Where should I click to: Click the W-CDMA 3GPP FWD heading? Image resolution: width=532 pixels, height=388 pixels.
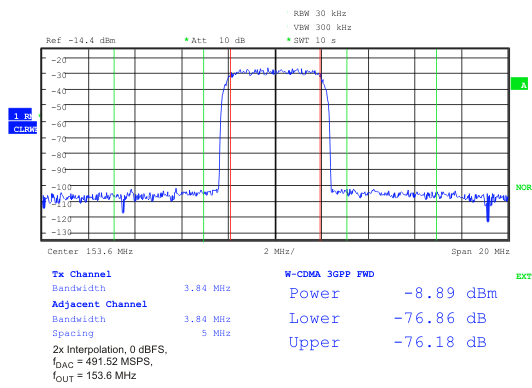[x=329, y=274]
